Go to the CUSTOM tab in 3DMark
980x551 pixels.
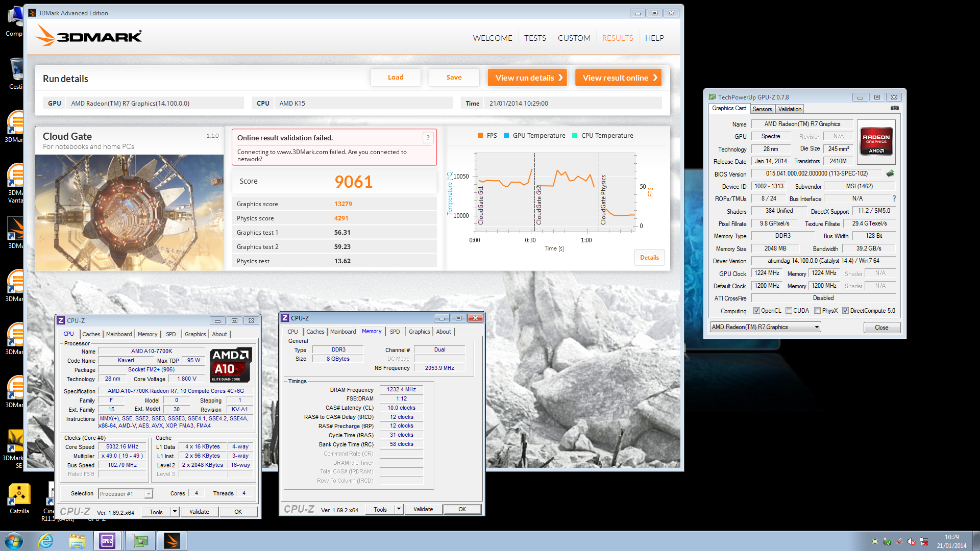pyautogui.click(x=574, y=38)
